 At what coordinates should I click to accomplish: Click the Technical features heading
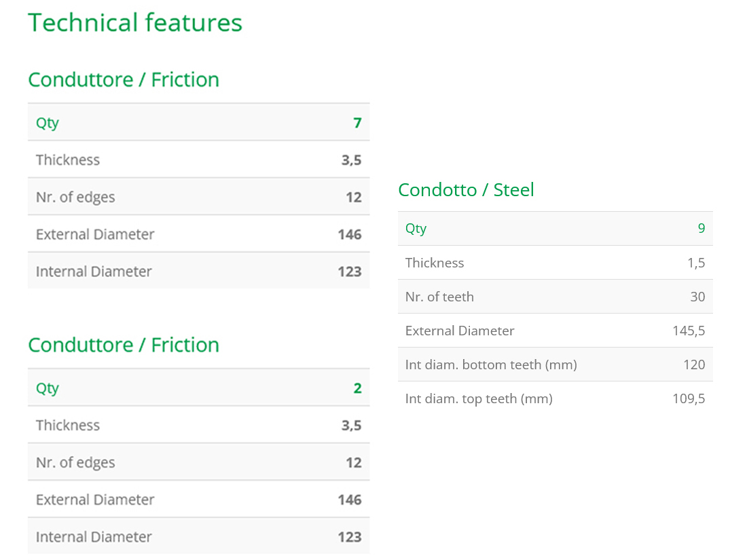(135, 23)
